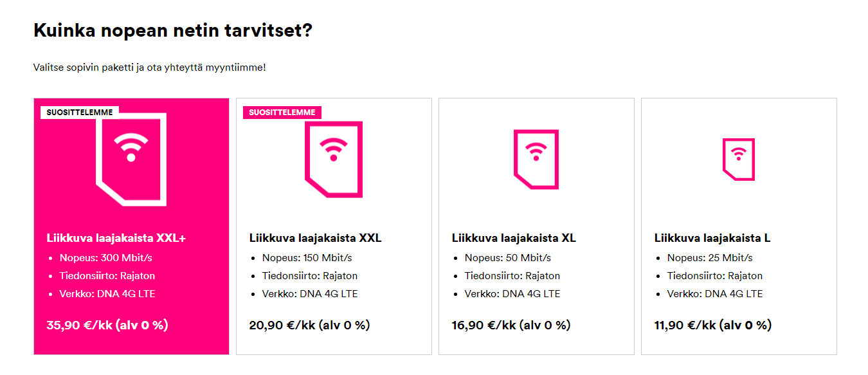Image resolution: width=868 pixels, height=375 pixels.
Task: Select the 20,90 €/kk price
Action: tap(309, 325)
